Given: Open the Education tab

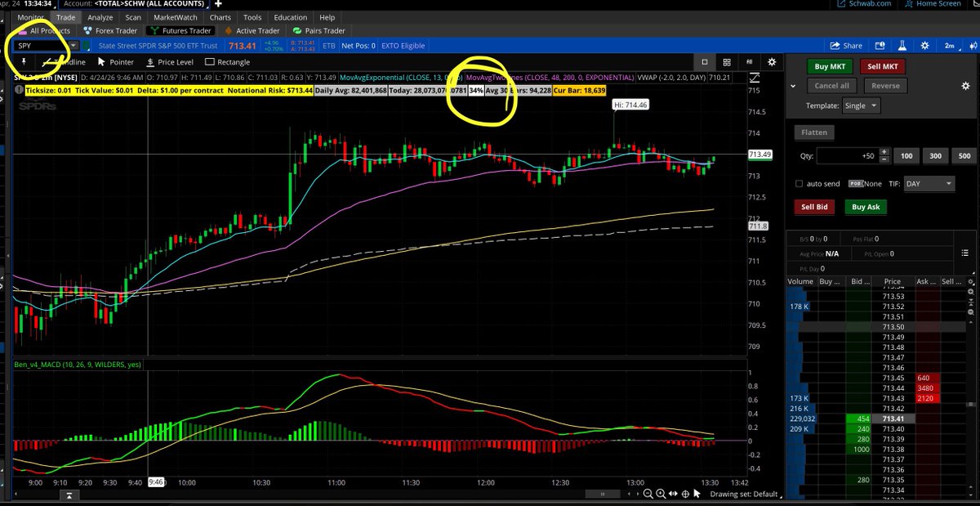Looking at the screenshot, I should tap(291, 17).
